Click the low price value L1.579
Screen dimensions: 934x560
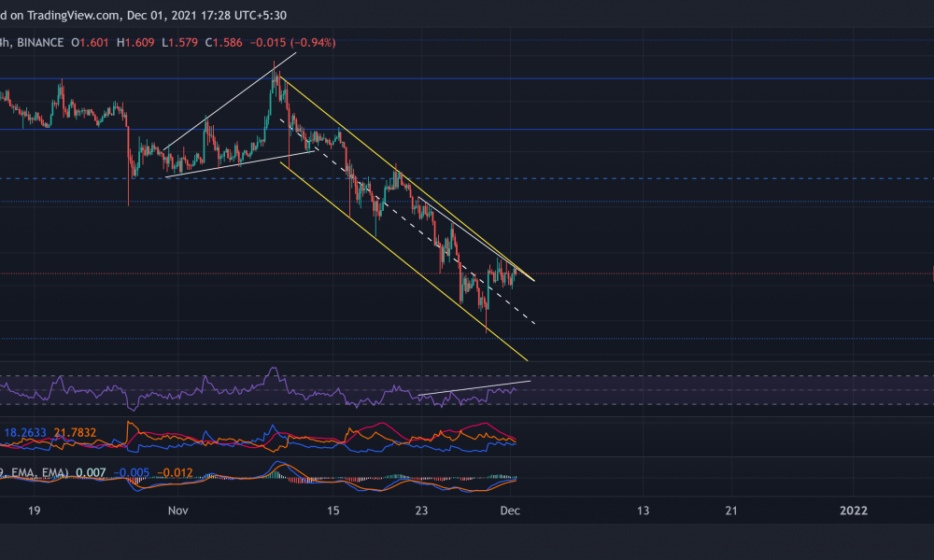179,43
